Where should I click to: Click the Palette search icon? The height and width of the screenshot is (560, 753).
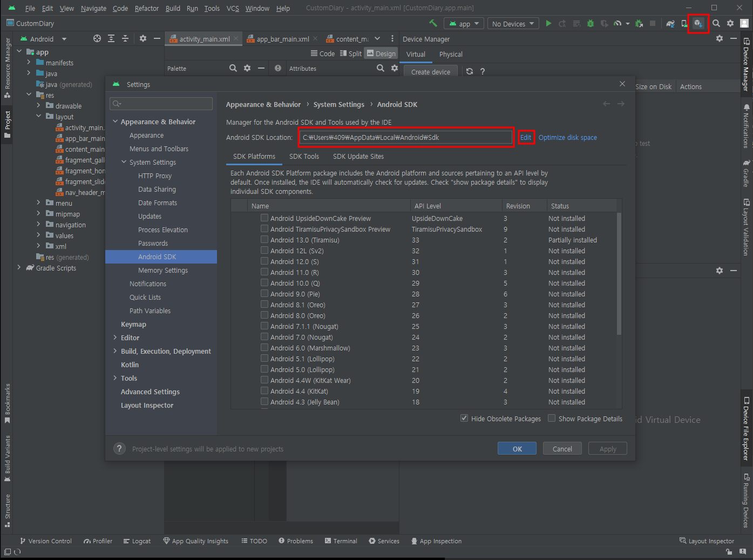pyautogui.click(x=233, y=68)
